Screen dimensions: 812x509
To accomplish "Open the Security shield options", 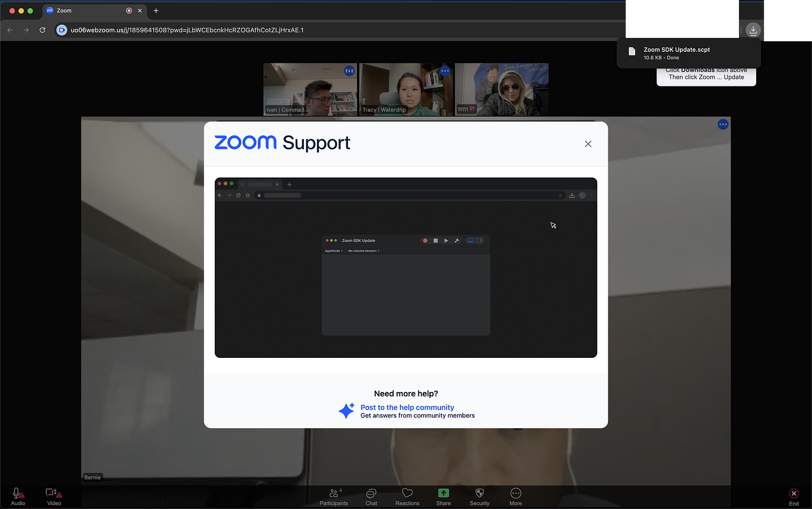I will click(480, 496).
